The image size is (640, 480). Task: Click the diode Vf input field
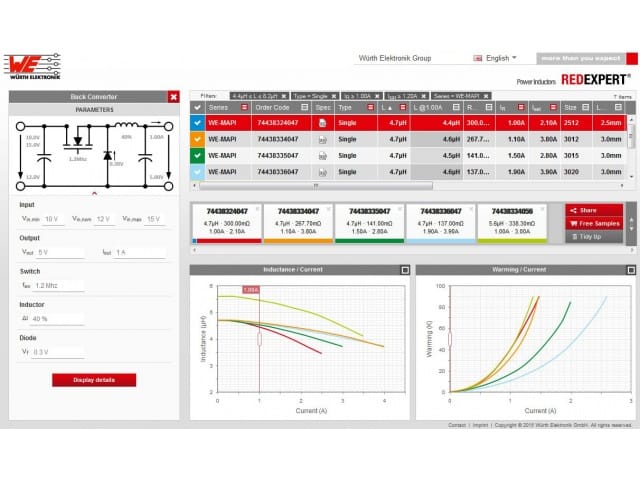58,352
